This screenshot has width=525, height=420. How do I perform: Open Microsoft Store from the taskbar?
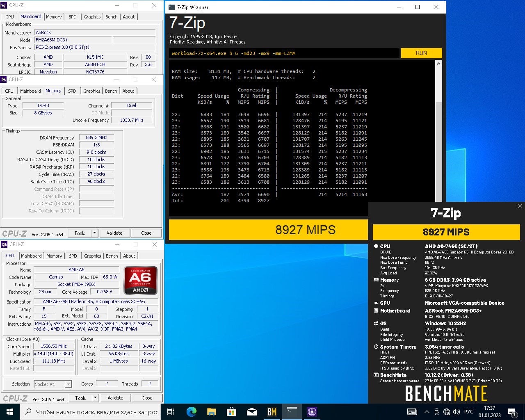pos(231,412)
